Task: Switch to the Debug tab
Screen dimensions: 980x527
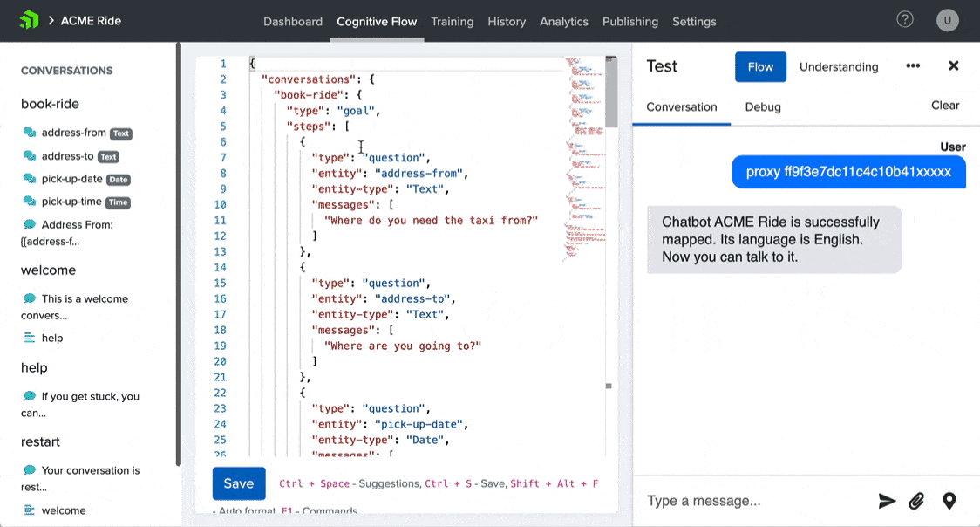Action: click(763, 107)
